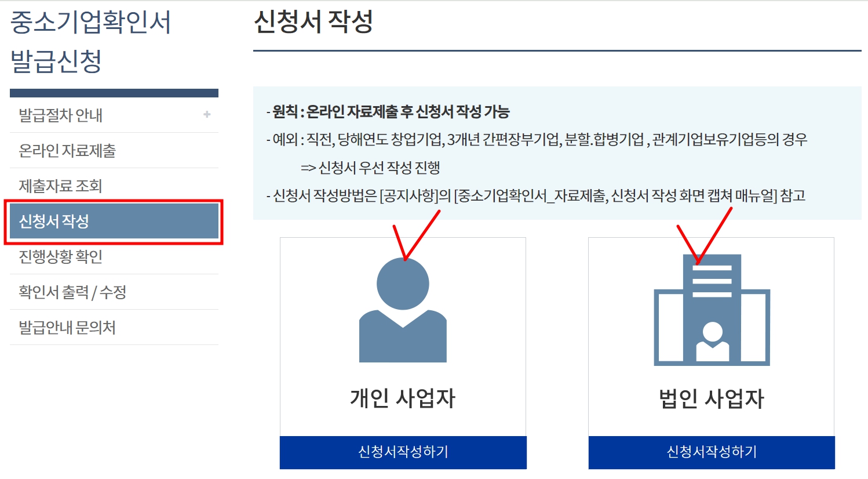Screen dimensions: 868x479
Task: Click the 신청서 작성 page heading
Action: point(313,21)
